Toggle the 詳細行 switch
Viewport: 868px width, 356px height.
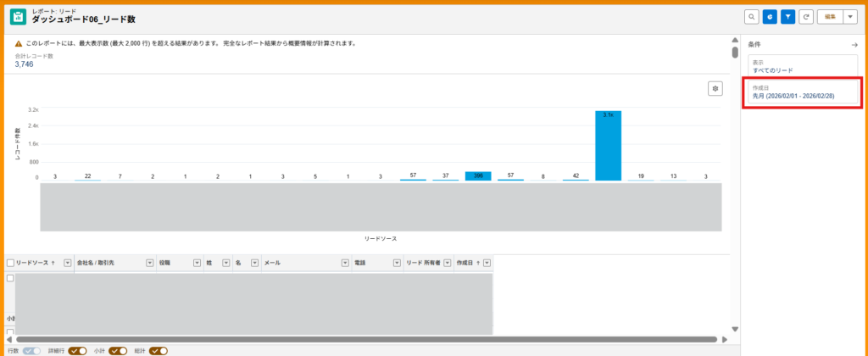tap(78, 350)
